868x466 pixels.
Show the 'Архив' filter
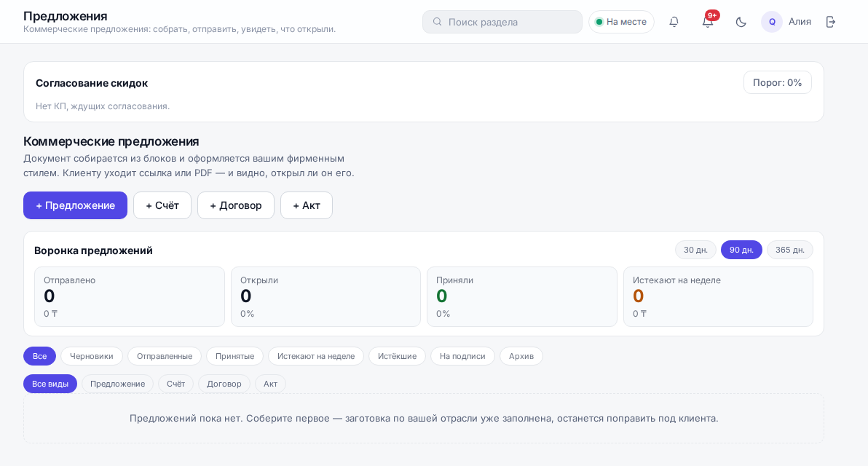coord(521,356)
